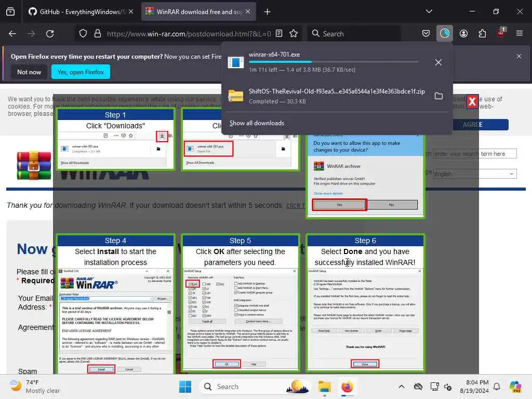
Task: Click winrar-x64-701.exe download progress bar
Action: point(333,62)
